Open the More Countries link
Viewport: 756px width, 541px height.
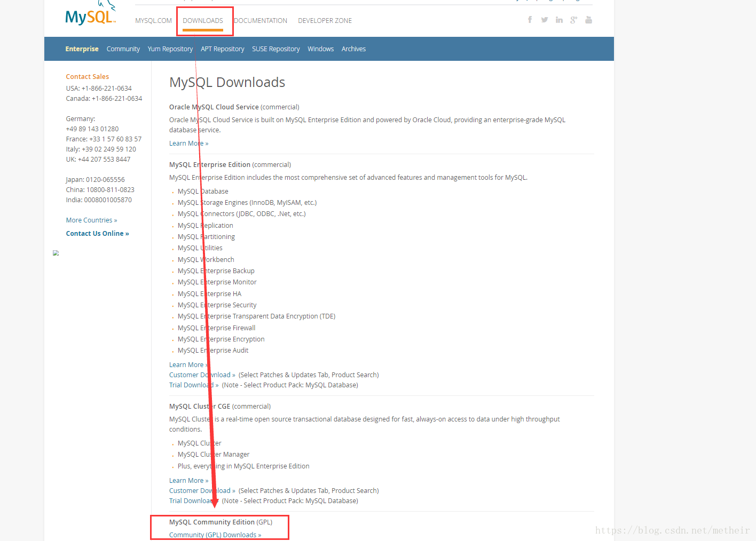click(x=91, y=220)
